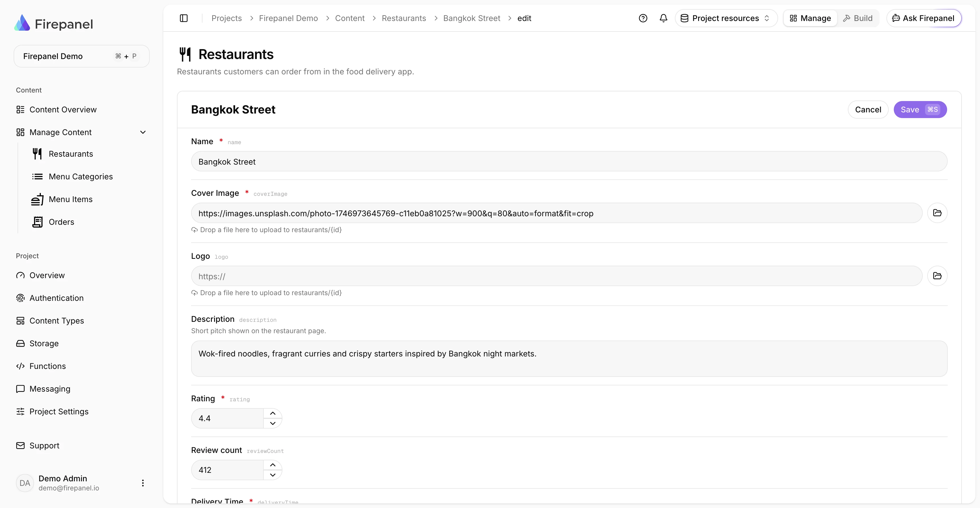
Task: Expand the Project resources dropdown
Action: point(726,18)
